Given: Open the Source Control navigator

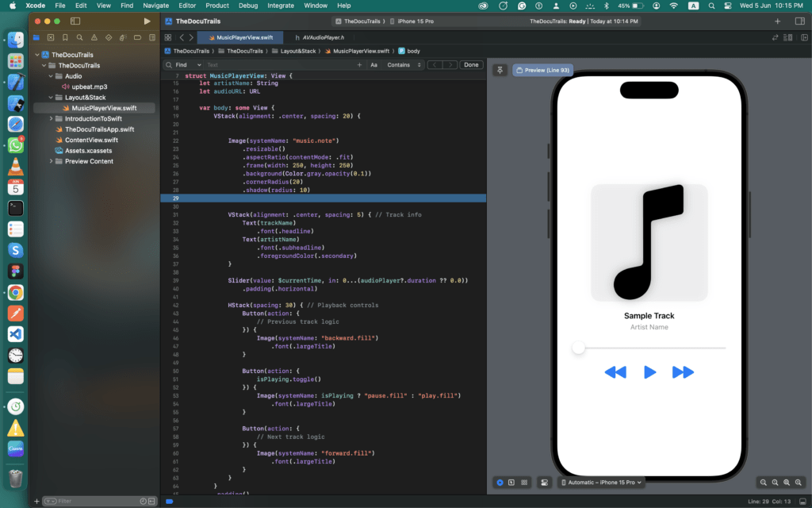Looking at the screenshot, I should [51, 37].
